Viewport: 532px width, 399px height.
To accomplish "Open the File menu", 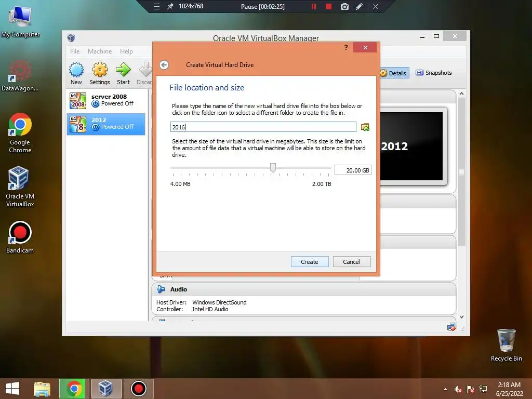I will tap(75, 51).
